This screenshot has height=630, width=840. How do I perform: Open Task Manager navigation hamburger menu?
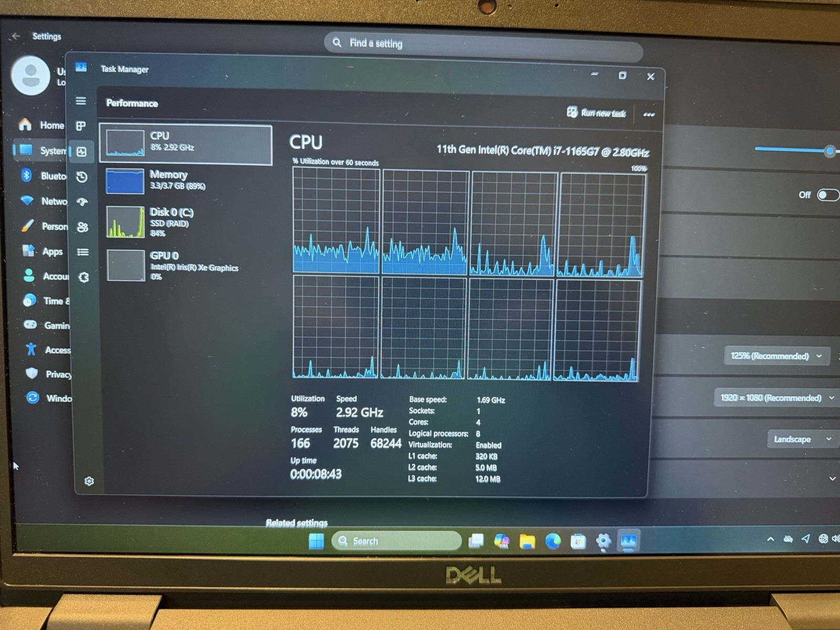coord(81,101)
